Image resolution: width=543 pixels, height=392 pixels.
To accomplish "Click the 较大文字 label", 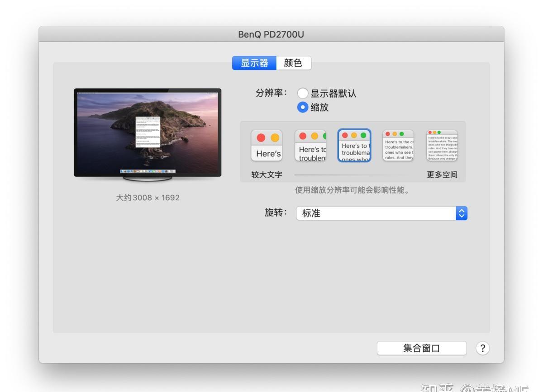I will pos(267,175).
